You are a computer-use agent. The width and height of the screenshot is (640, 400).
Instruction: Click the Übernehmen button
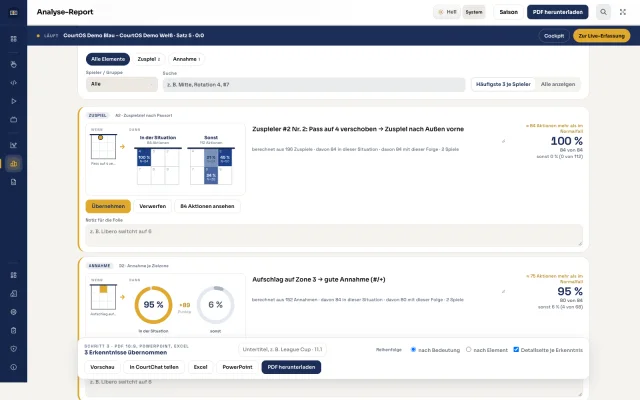click(108, 206)
